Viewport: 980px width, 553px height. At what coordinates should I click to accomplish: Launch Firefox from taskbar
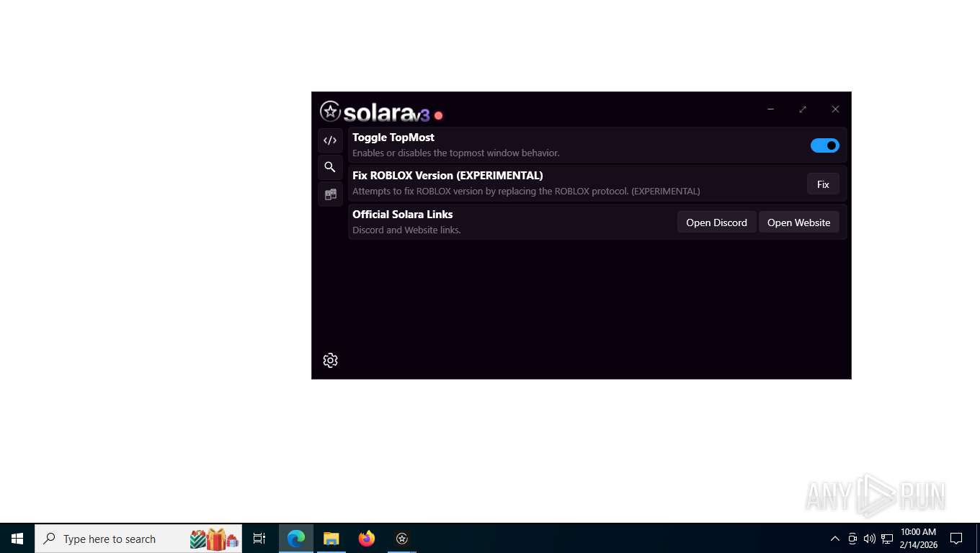(x=367, y=539)
